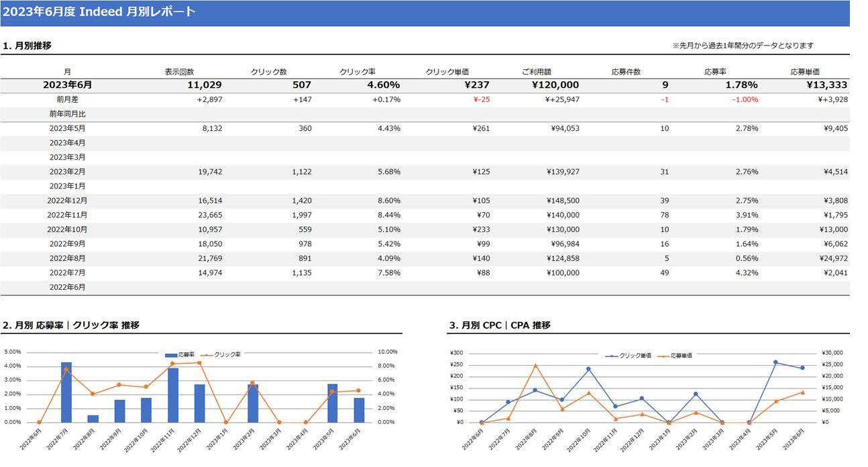Click the note ※先月から過去1年間分のデータとなります
868x467 pixels.
tap(743, 46)
